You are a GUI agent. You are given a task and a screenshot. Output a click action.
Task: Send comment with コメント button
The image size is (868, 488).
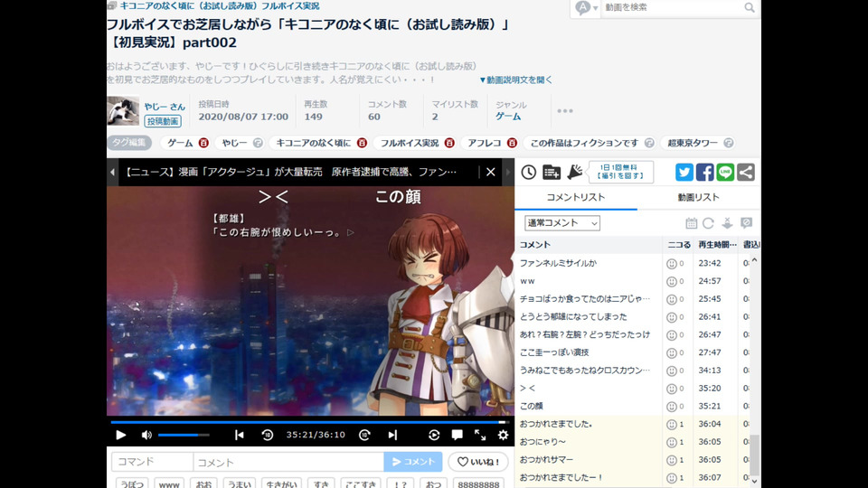pos(413,462)
